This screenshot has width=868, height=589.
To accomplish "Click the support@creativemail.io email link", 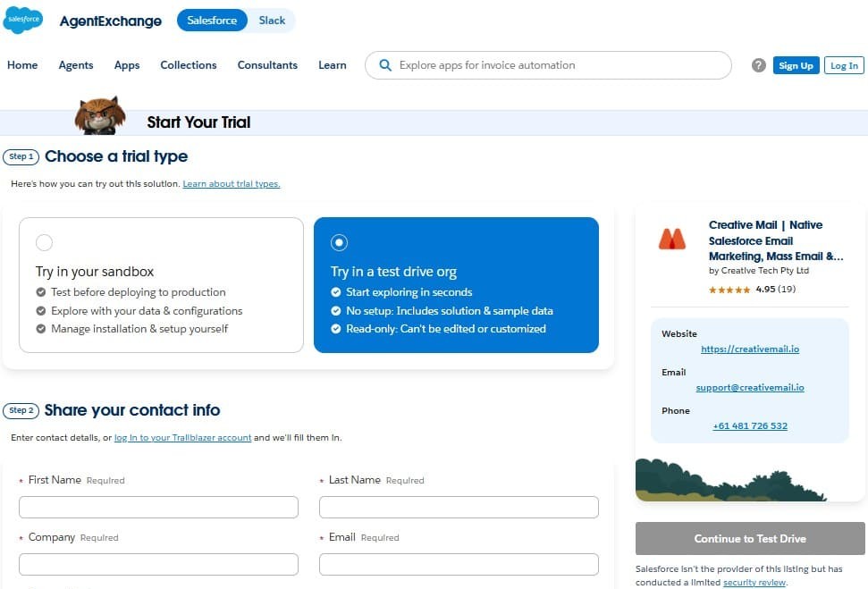I will pos(749,388).
